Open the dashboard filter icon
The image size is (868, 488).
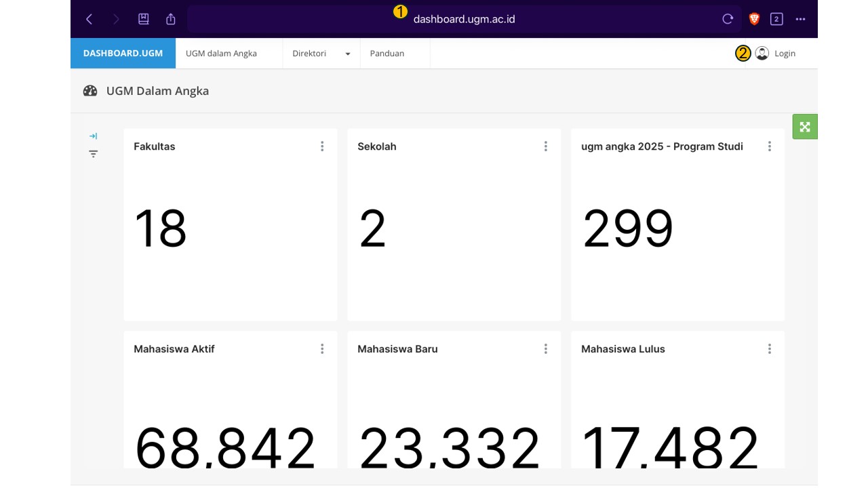(x=94, y=154)
